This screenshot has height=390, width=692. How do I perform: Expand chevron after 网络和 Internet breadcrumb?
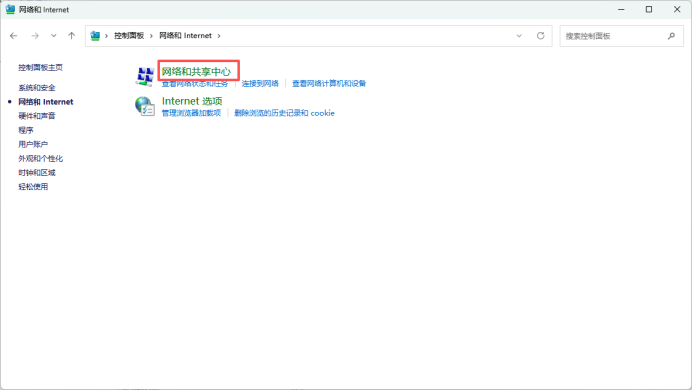(219, 36)
